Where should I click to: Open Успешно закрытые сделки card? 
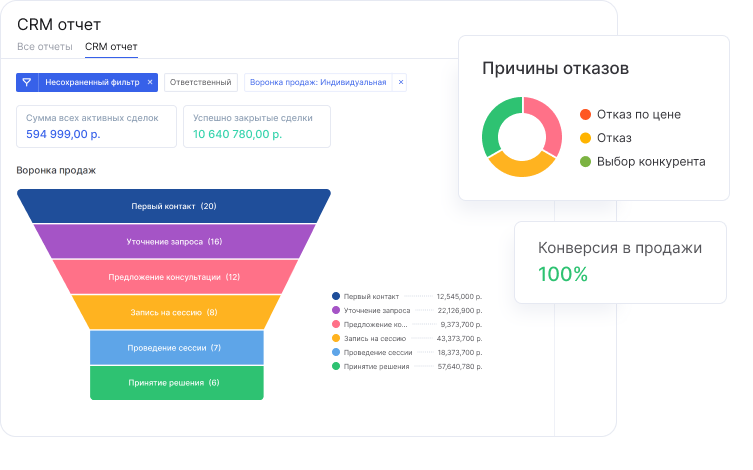[255, 126]
